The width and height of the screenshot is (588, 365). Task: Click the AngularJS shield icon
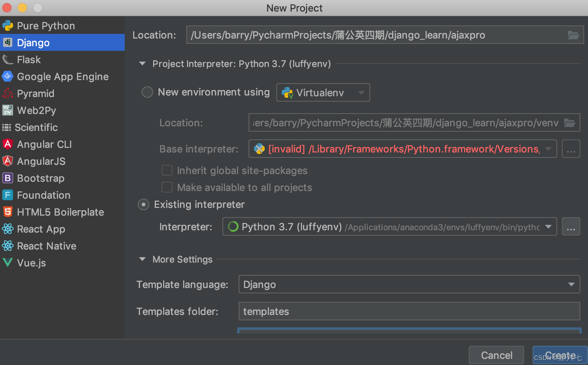click(x=8, y=161)
